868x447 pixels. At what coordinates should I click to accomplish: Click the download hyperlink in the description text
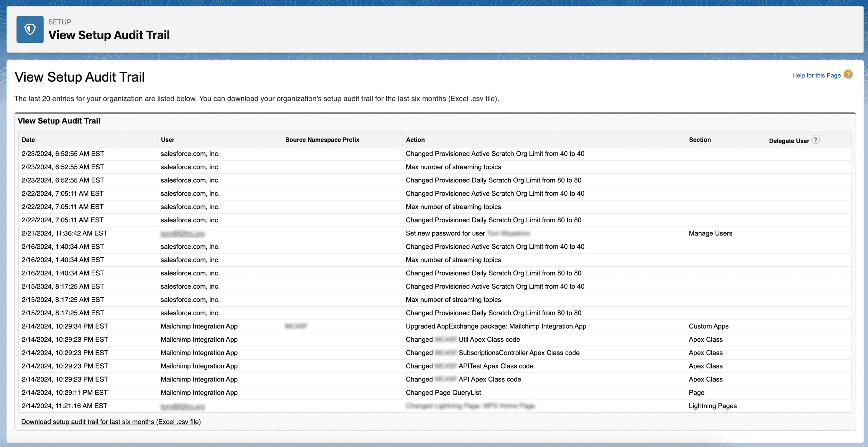[x=242, y=99]
